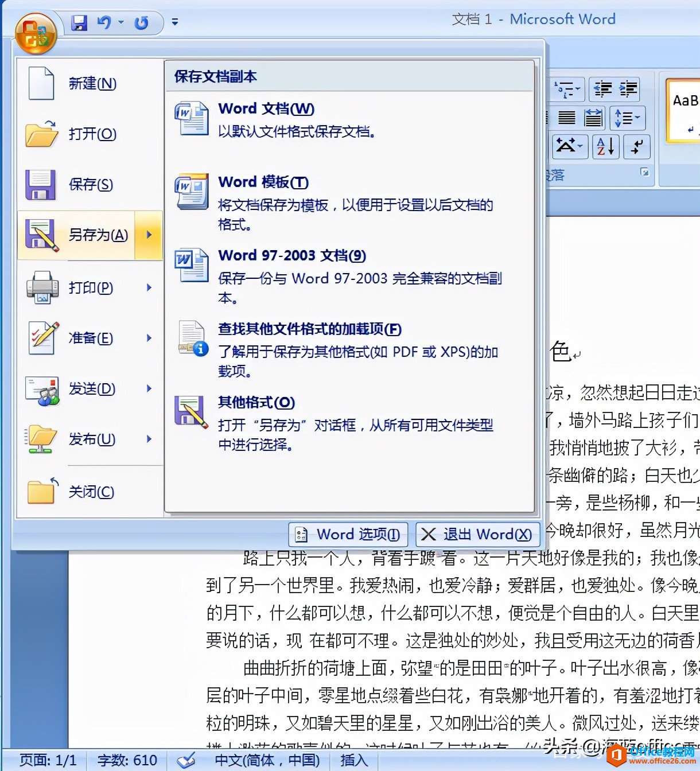Click the floppy disk icon beside 保存

tap(40, 184)
